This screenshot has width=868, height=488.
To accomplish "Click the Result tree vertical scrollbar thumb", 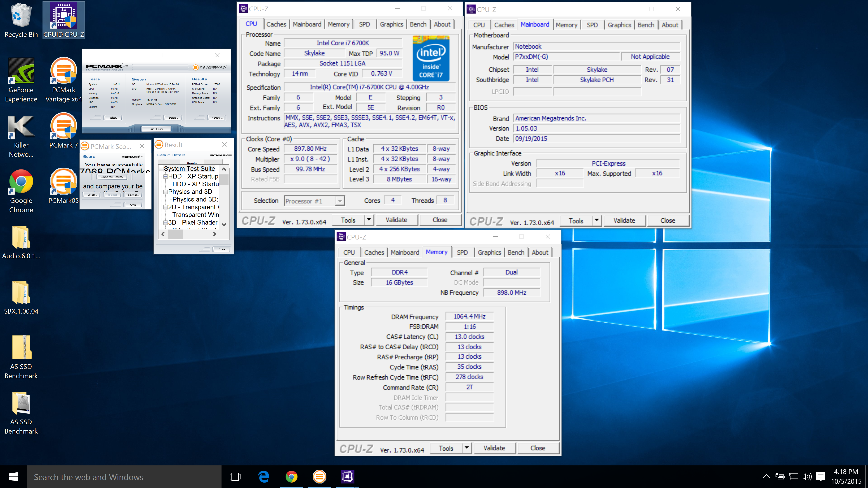I will point(224,180).
